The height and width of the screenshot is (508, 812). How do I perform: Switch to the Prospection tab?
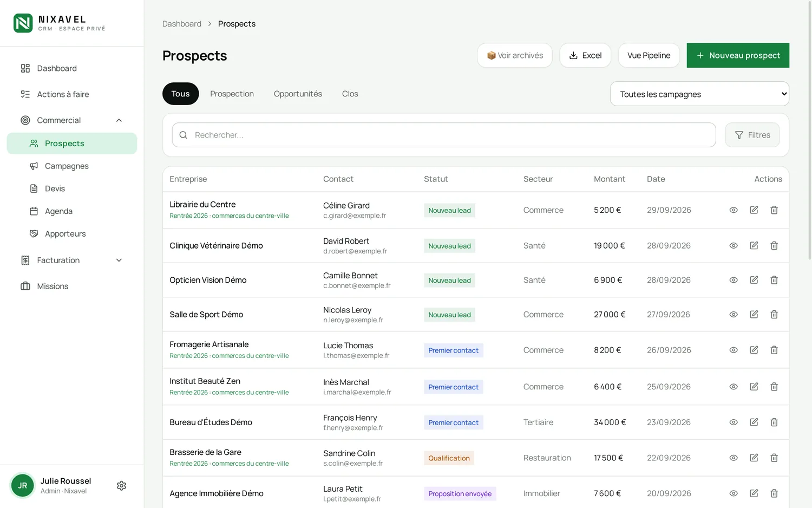pyautogui.click(x=232, y=94)
